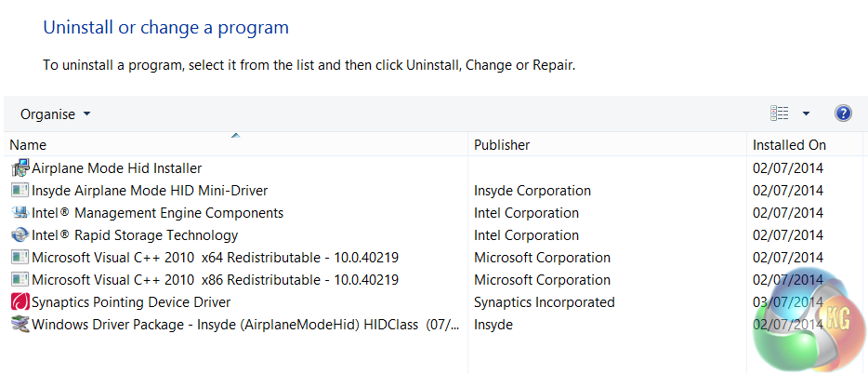
Task: Click the sort arrow above the Name column
Action: pyautogui.click(x=235, y=136)
